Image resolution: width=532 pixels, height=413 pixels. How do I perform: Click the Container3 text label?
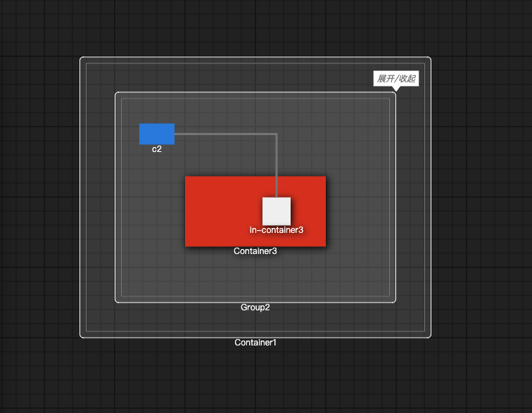[x=255, y=251]
